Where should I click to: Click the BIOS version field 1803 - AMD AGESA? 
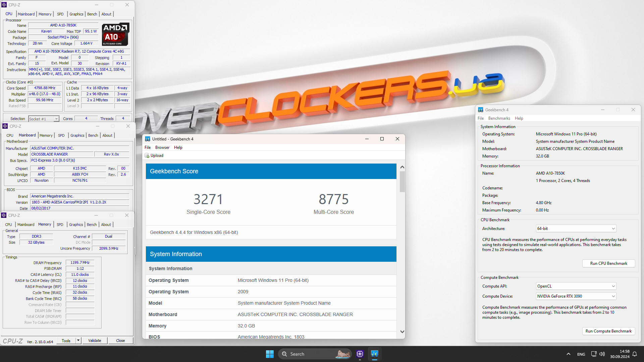[x=79, y=202]
